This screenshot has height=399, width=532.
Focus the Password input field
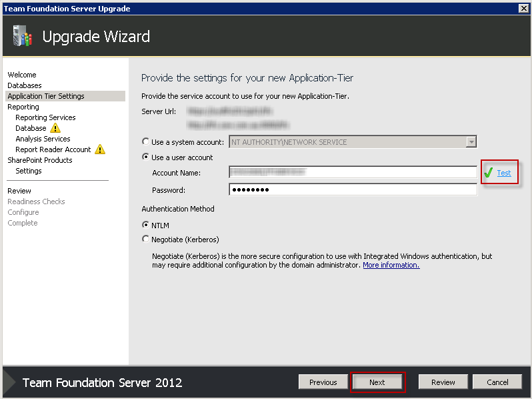pyautogui.click(x=353, y=189)
